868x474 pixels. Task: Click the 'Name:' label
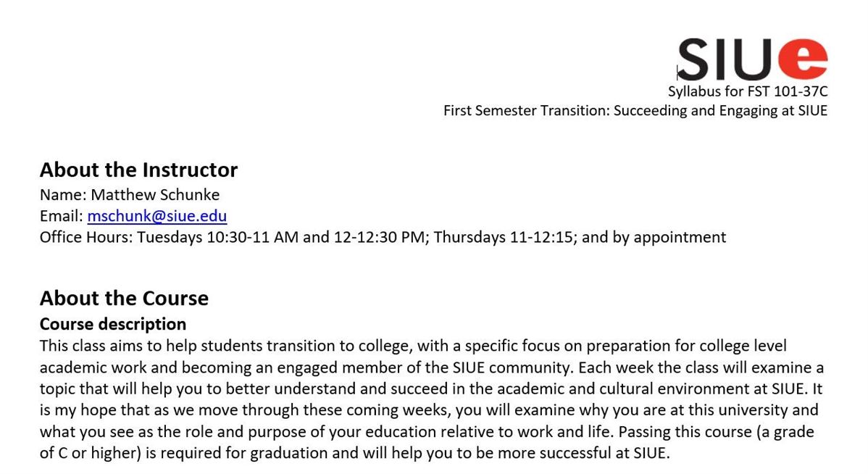pos(63,195)
